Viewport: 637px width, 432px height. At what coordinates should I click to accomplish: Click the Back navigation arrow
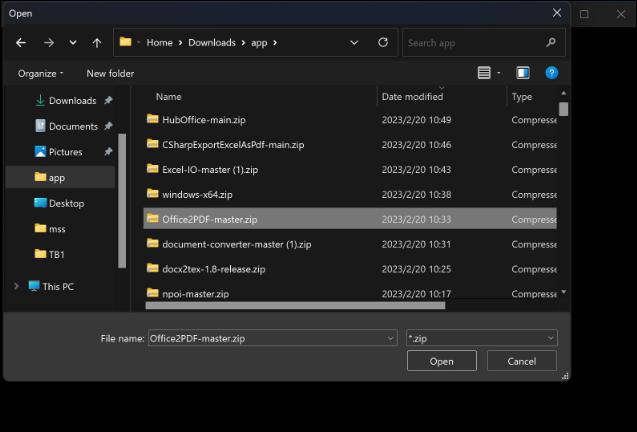(x=21, y=43)
